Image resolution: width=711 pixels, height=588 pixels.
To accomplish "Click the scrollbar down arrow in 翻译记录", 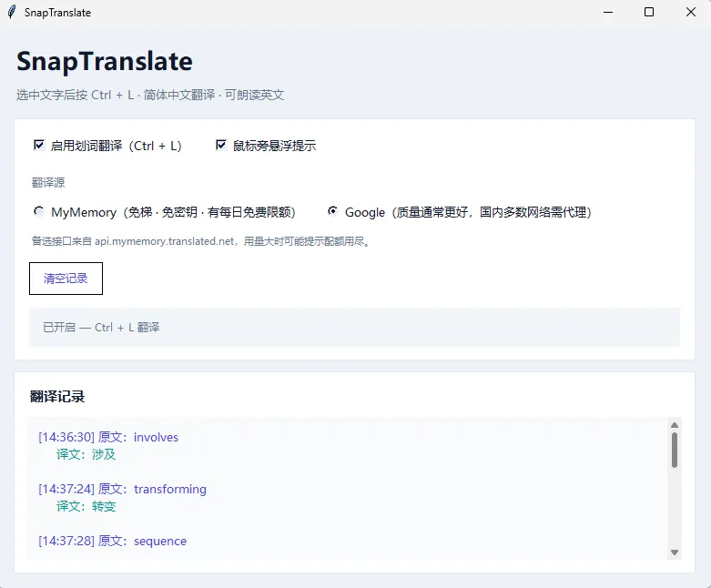I will (x=675, y=553).
